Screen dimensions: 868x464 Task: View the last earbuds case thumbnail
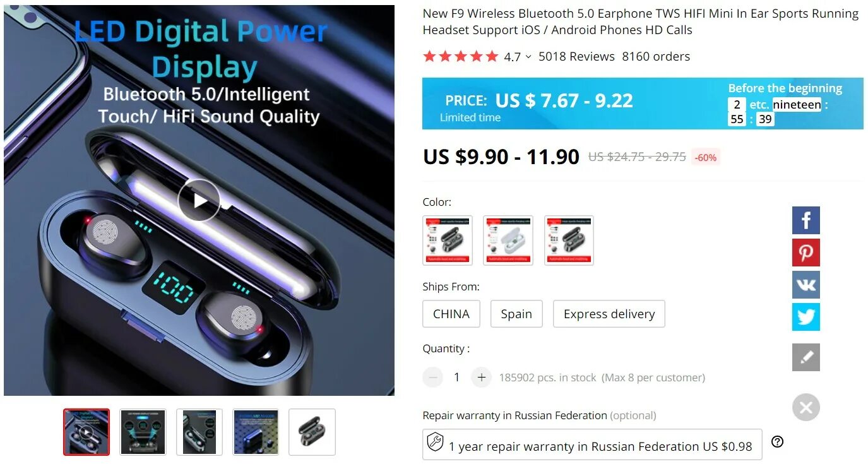point(312,432)
